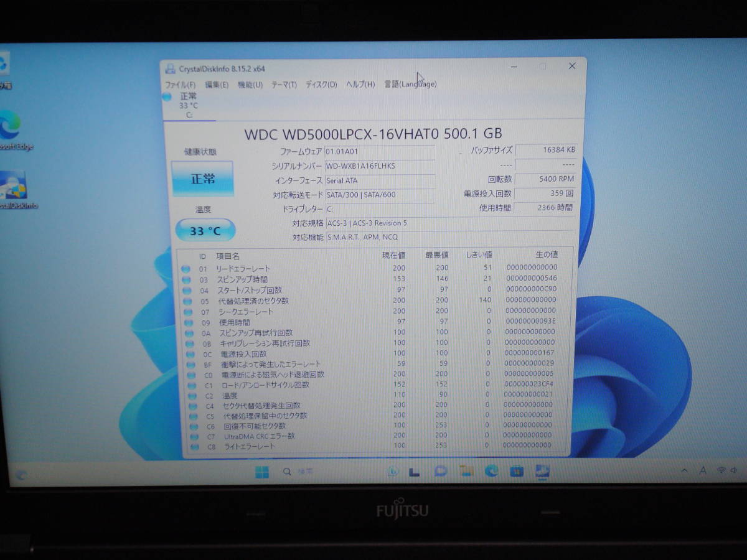Click the status dot for row 09 使用時間

point(189,323)
